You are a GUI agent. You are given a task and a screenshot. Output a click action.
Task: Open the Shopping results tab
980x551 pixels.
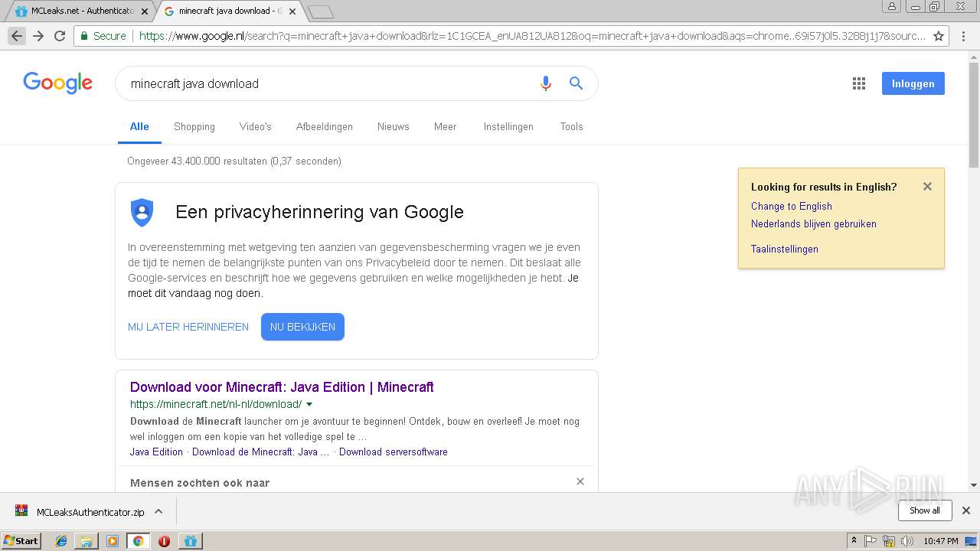coord(194,126)
